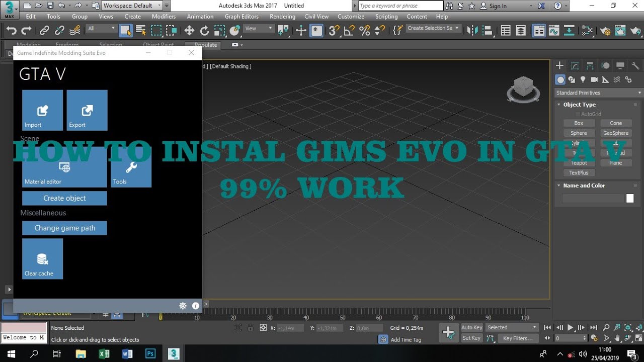Viewport: 644px width, 362px height.
Task: Click Clear cache tile
Action: click(42, 258)
